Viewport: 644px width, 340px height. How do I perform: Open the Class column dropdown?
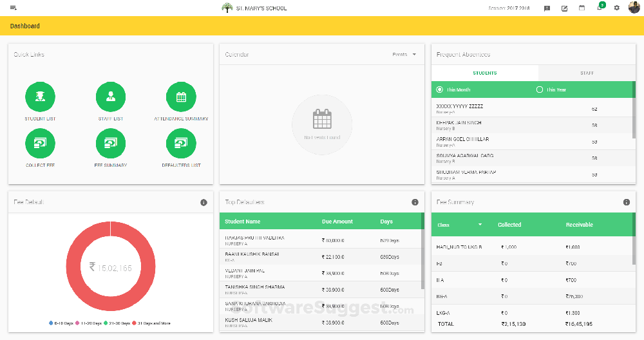coord(480,225)
